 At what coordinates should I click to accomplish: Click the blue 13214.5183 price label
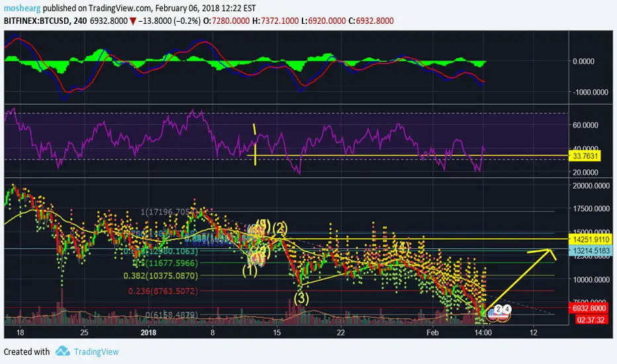coord(591,251)
